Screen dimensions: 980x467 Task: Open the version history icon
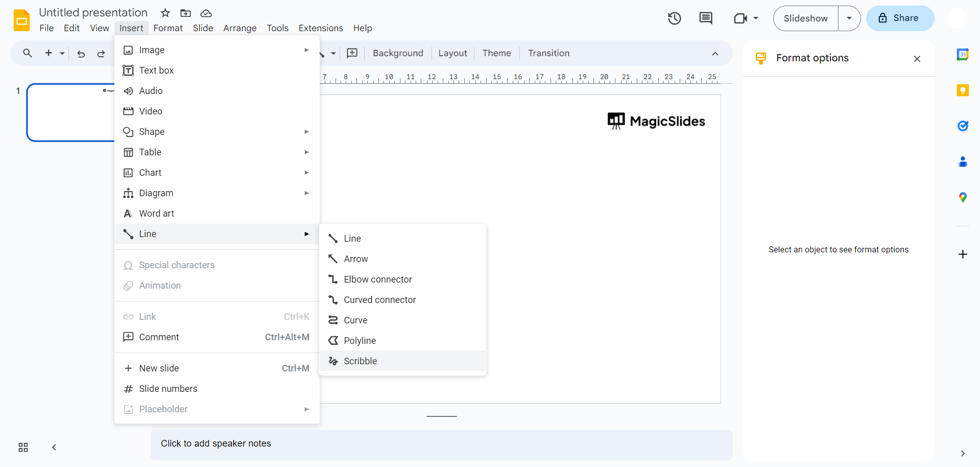(674, 18)
